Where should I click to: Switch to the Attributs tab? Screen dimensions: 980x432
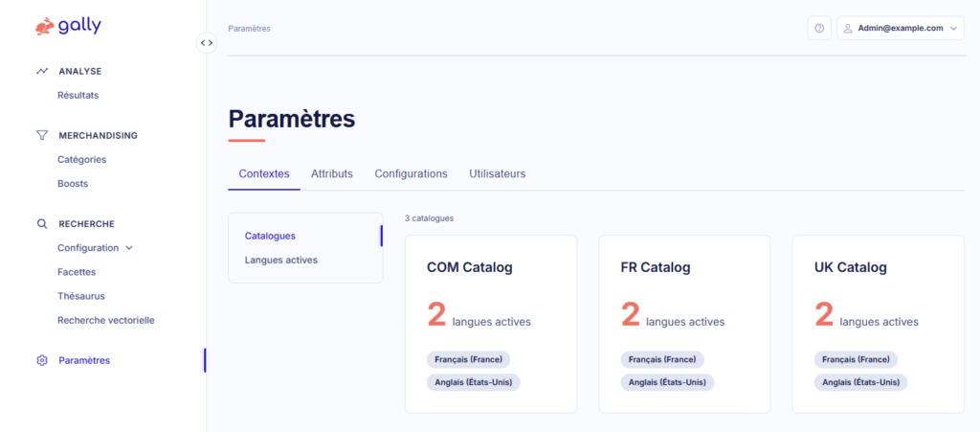tap(332, 173)
